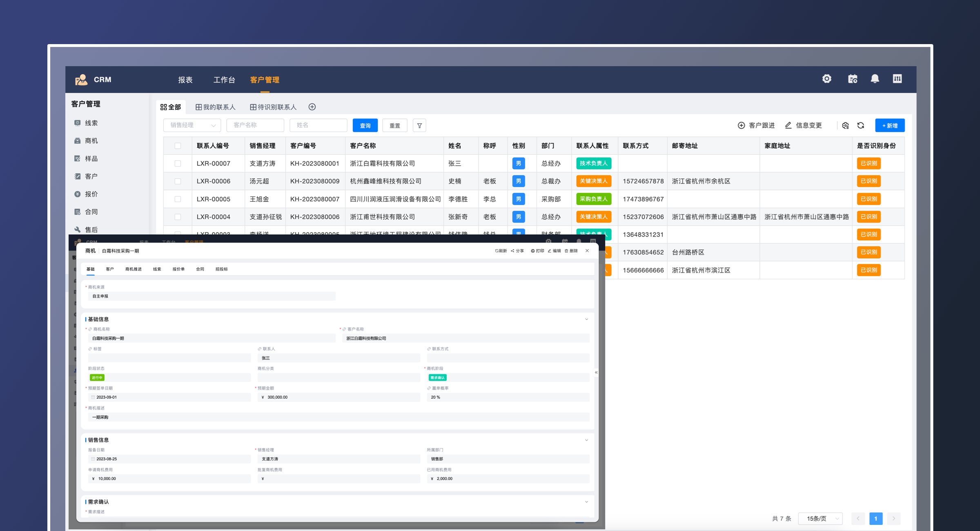Tick the checkbox for row LXR-00005
The width and height of the screenshot is (980, 531).
178,199
